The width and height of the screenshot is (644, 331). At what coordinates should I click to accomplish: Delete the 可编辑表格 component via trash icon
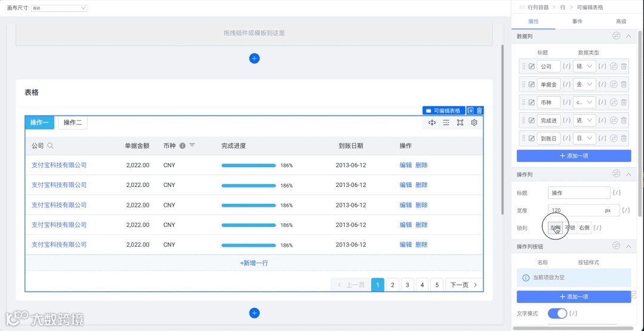[479, 111]
